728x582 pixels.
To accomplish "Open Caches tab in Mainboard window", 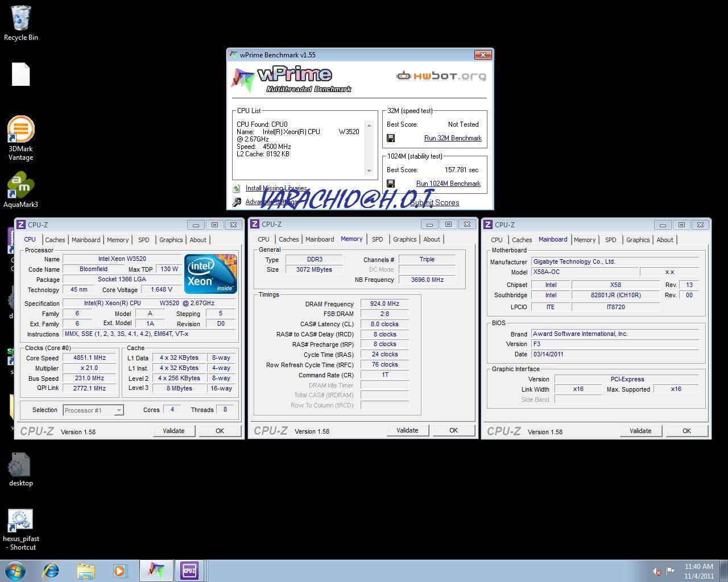I will click(522, 240).
